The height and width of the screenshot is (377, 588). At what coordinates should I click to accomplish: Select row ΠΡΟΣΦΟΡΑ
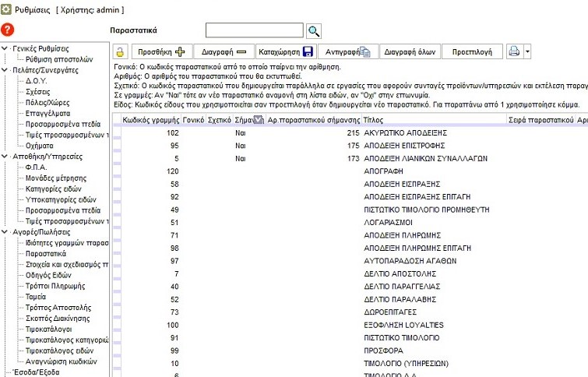coord(384,351)
